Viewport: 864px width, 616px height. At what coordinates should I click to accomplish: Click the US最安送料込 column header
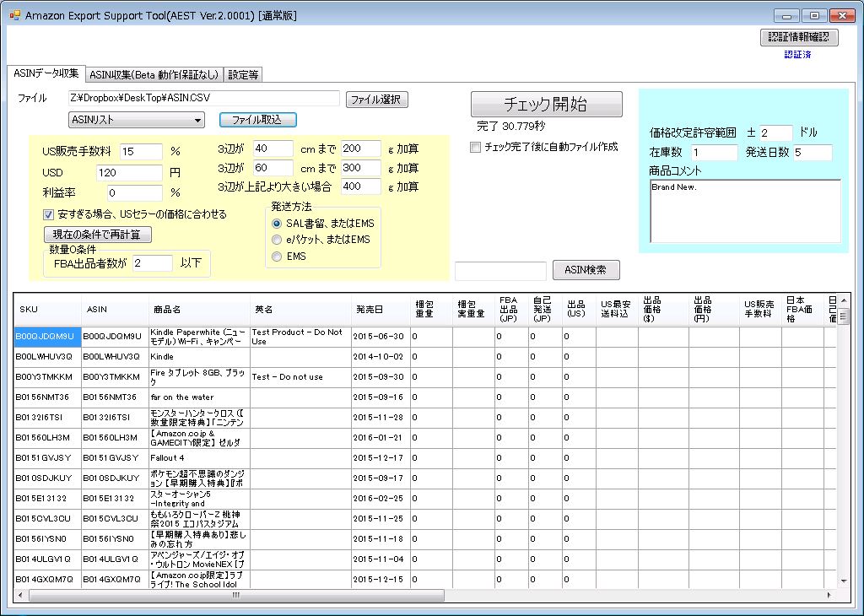(x=617, y=310)
